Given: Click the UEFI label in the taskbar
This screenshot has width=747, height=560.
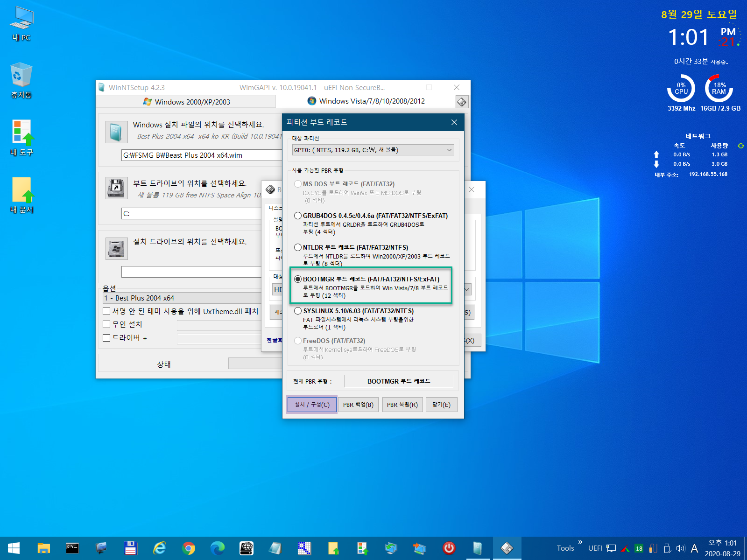Looking at the screenshot, I should pyautogui.click(x=595, y=548).
